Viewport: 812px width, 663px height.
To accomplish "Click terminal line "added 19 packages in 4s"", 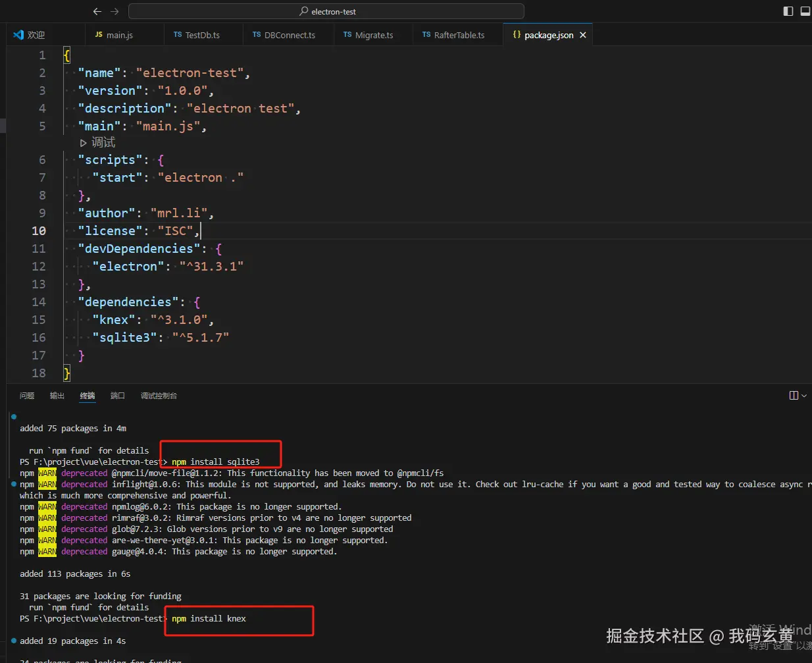I will tap(72, 641).
